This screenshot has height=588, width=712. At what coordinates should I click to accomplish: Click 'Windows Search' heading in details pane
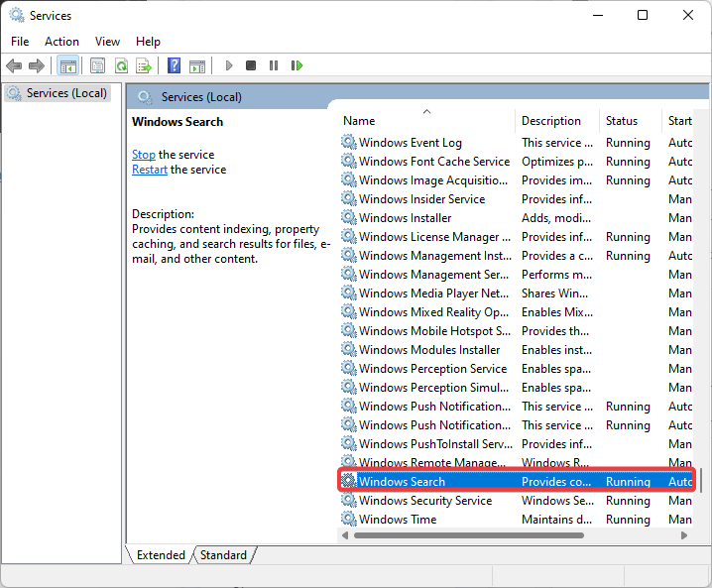[178, 122]
